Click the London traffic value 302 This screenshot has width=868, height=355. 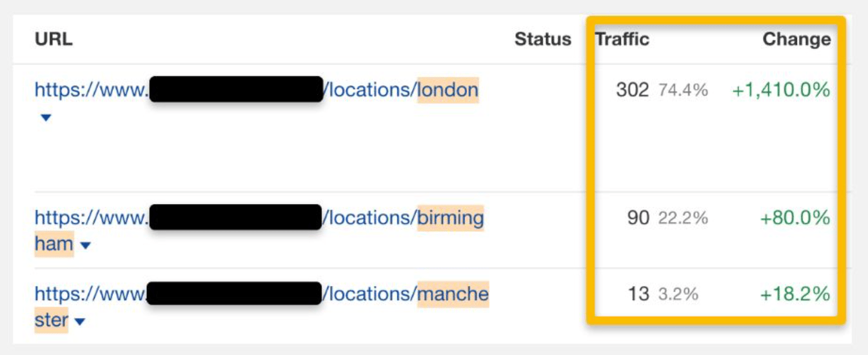point(632,90)
